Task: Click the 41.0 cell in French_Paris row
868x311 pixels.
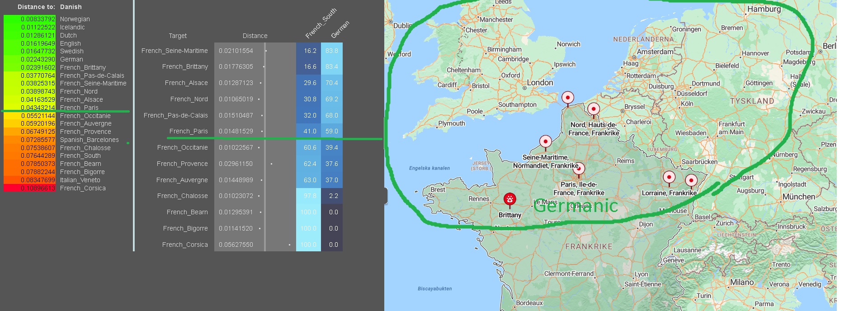Action: coord(309,131)
